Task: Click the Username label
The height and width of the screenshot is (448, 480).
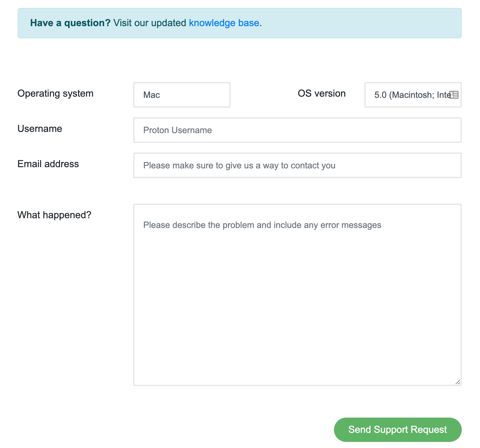Action: (x=40, y=129)
